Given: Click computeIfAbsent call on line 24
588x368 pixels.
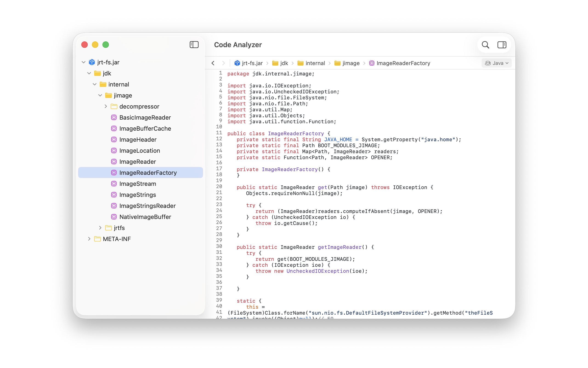Looking at the screenshot, I should 366,211.
